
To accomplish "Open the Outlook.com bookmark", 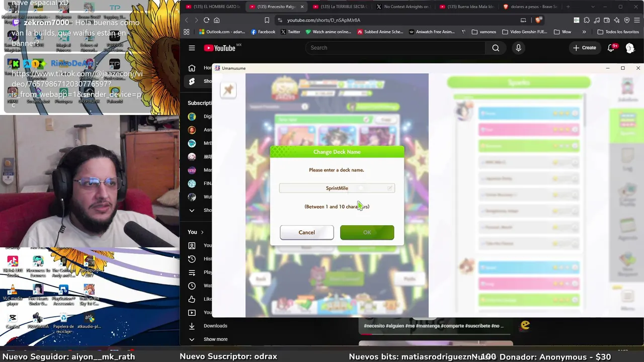I will tap(221, 32).
